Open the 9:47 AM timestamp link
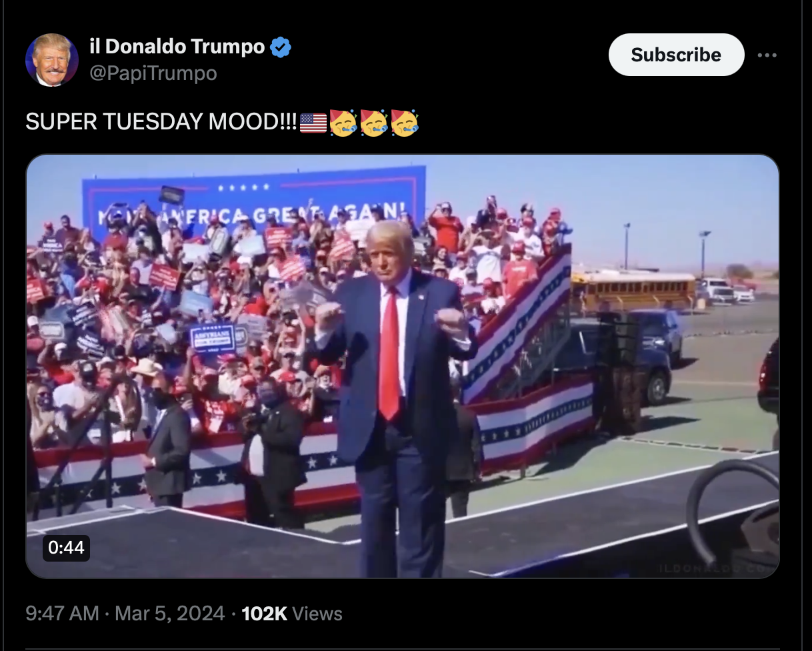Screen dimensions: 812x651 pyautogui.click(x=62, y=614)
